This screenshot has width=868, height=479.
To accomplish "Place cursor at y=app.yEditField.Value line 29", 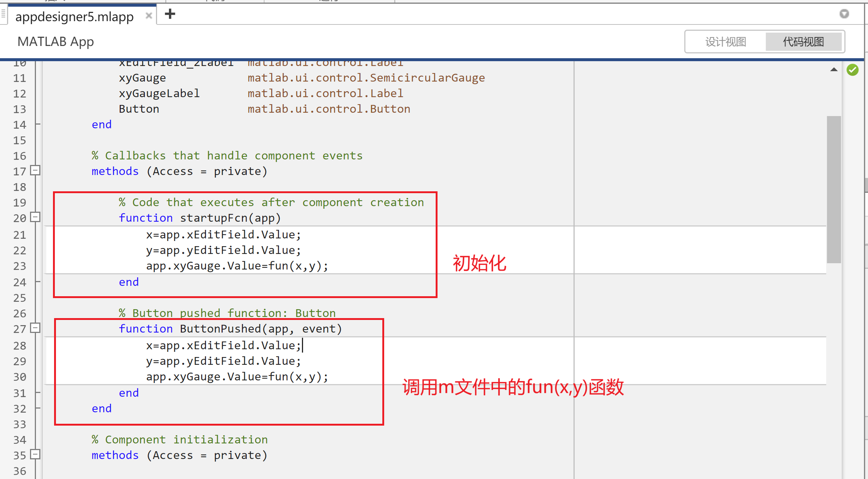I will (223, 361).
